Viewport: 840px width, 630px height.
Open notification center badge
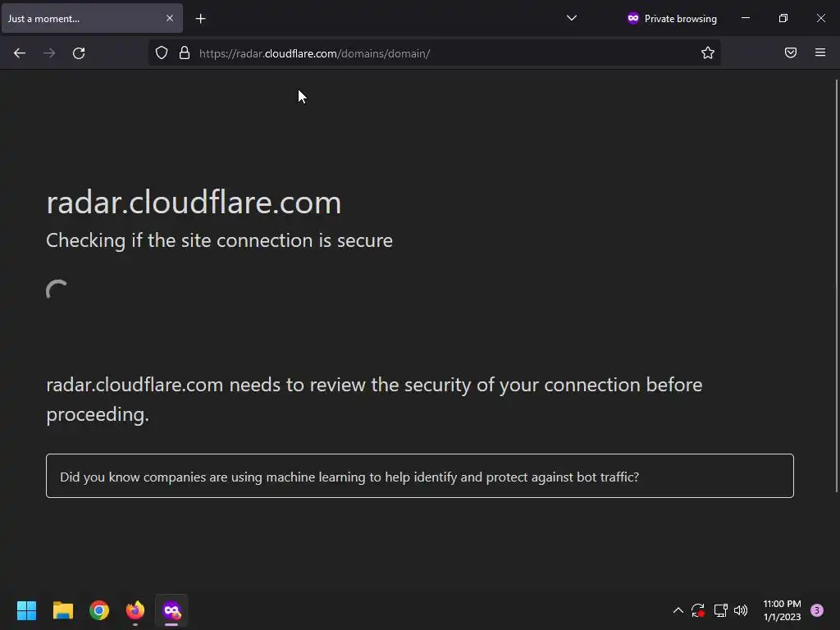pos(817,610)
